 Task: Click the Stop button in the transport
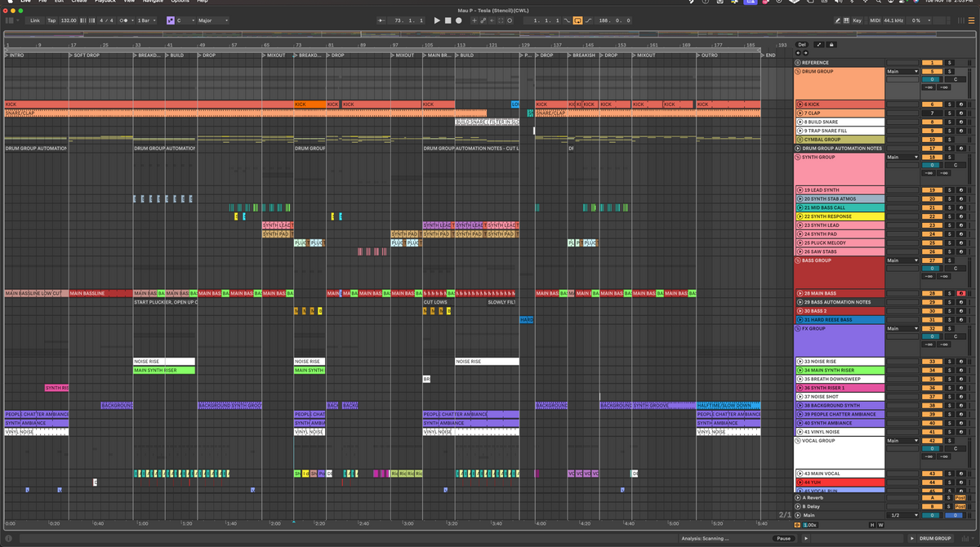pos(448,20)
